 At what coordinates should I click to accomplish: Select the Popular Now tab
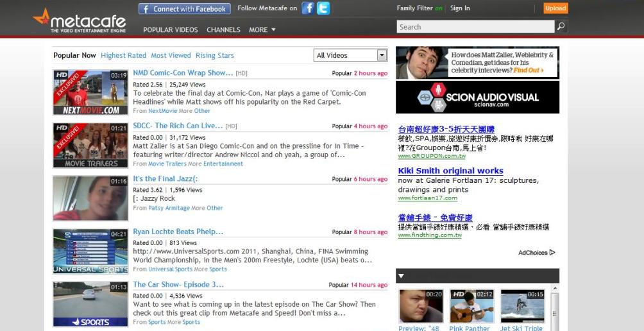click(74, 55)
